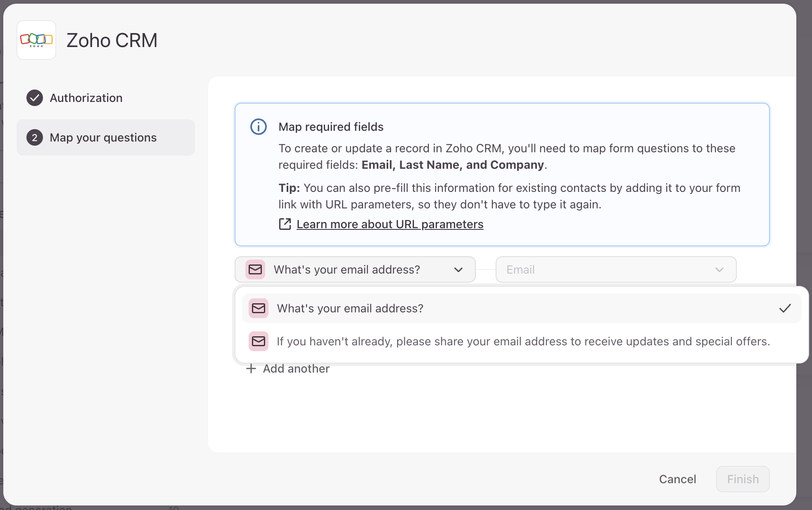This screenshot has width=812, height=510.
Task: Click the 'Tip:' label in the info box
Action: click(x=289, y=188)
